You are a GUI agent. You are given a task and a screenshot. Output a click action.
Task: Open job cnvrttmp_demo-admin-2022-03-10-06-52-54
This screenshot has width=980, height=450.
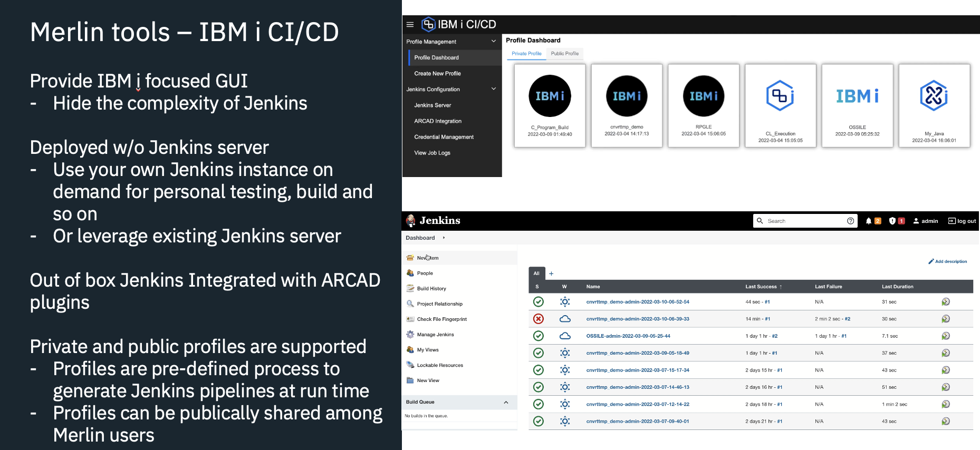coord(638,302)
